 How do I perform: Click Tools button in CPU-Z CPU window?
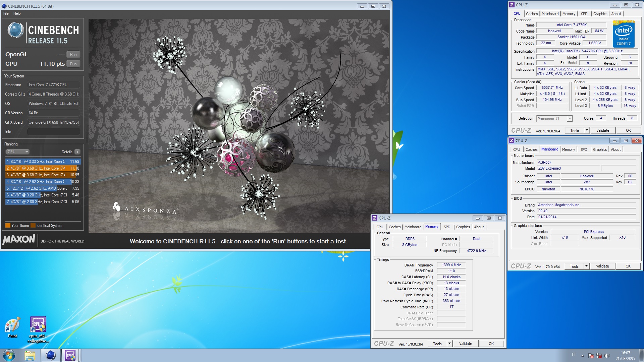point(575,131)
